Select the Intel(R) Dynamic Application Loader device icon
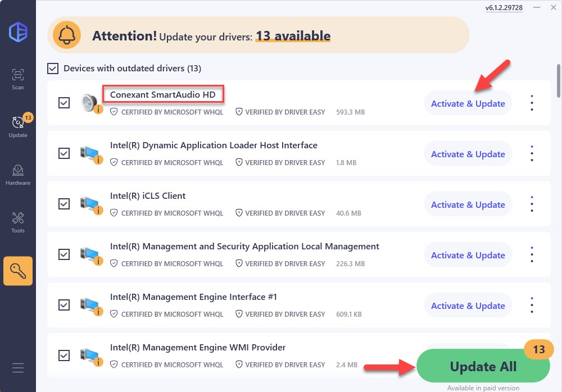This screenshot has height=392, width=562. 90,153
